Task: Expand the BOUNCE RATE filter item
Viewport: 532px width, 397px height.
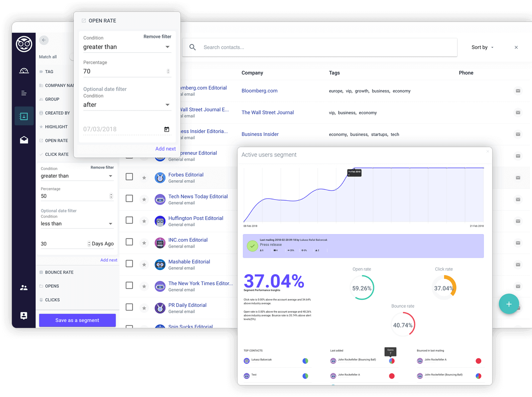Action: coord(59,272)
